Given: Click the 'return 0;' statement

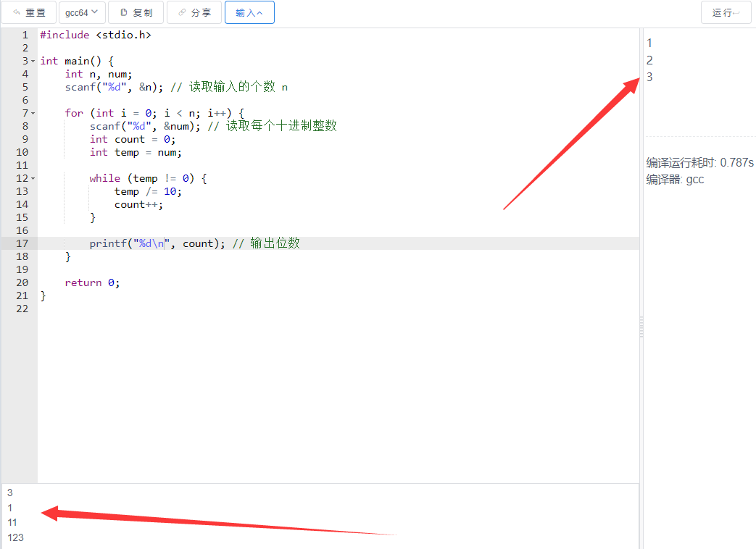Looking at the screenshot, I should (x=92, y=282).
